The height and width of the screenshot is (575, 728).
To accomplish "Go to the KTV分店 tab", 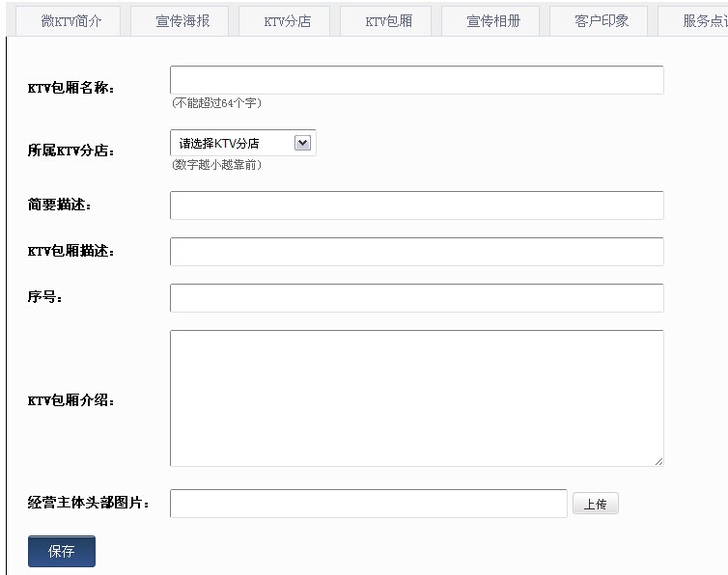I will pyautogui.click(x=288, y=20).
